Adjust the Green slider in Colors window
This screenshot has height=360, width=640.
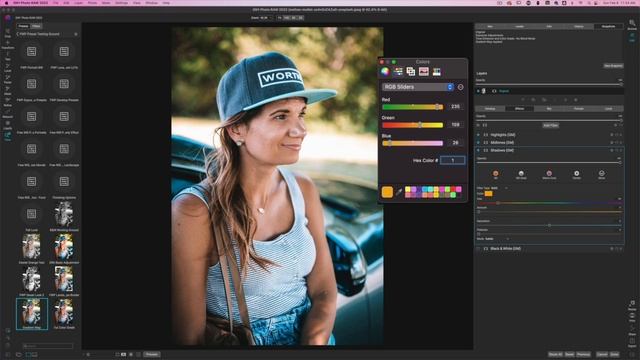click(x=413, y=125)
